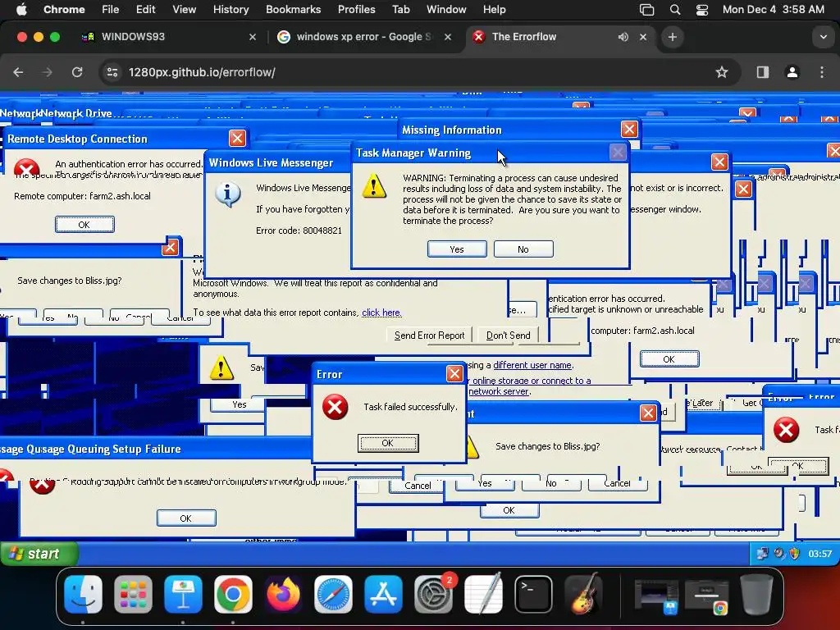Switch to windows xp error Google tab

pyautogui.click(x=364, y=37)
